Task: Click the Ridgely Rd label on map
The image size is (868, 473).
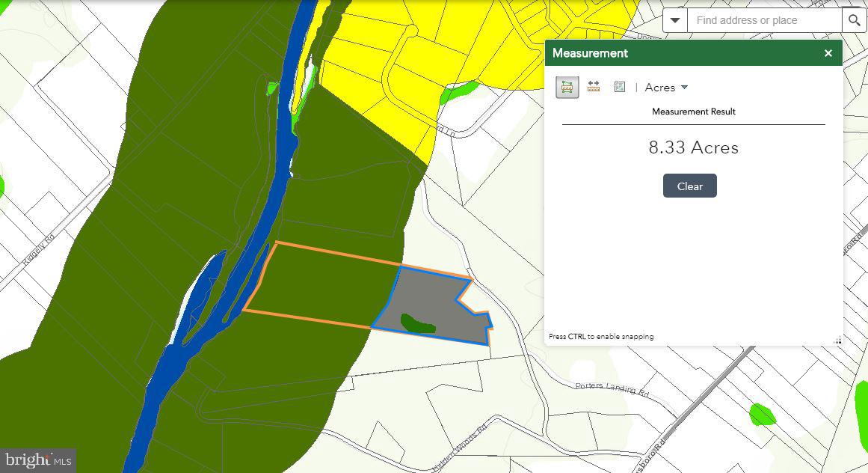Action: [38, 251]
